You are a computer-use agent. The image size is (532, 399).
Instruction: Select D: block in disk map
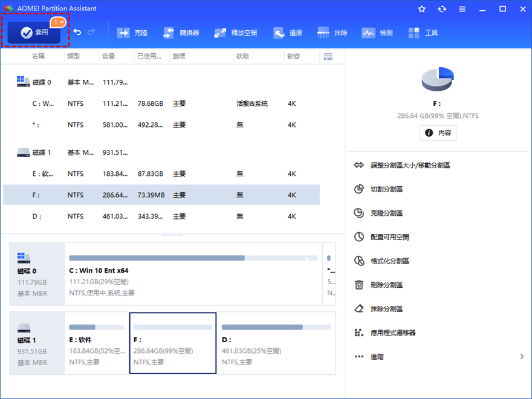pyautogui.click(x=276, y=343)
